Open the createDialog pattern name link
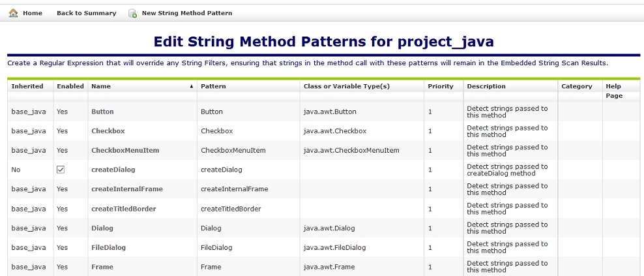This screenshot has width=644, height=276. (113, 170)
